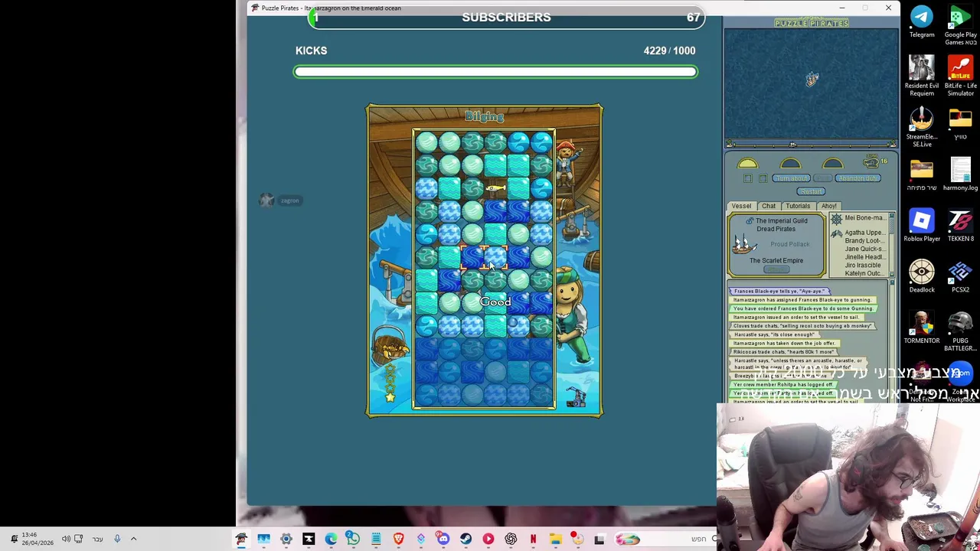Click Turn about button

[790, 178]
